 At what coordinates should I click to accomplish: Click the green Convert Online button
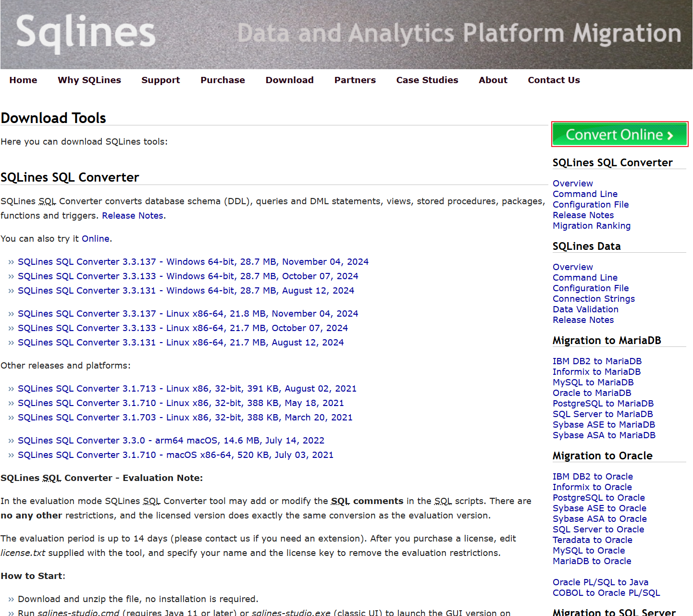pyautogui.click(x=620, y=134)
